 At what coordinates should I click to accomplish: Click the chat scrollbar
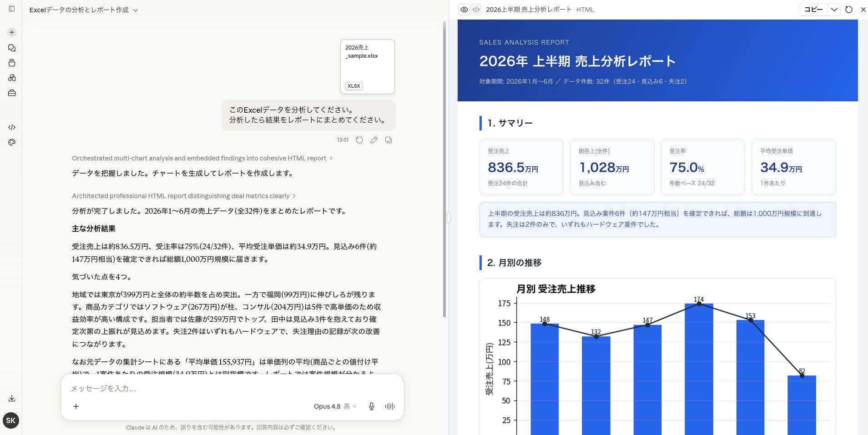coord(444,169)
